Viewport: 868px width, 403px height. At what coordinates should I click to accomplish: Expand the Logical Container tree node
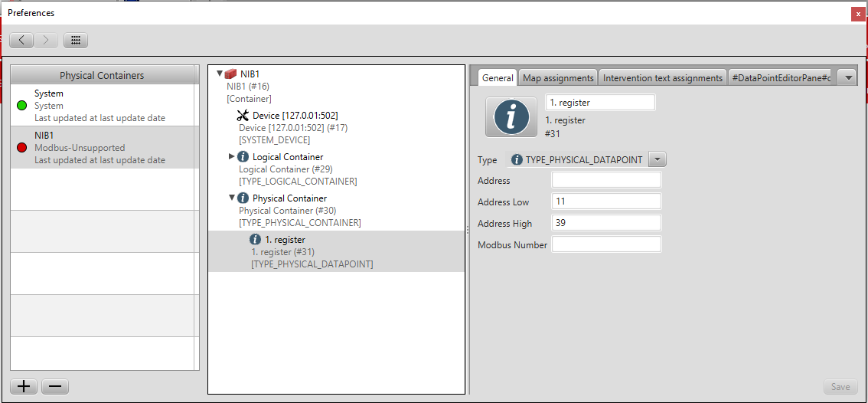point(232,156)
